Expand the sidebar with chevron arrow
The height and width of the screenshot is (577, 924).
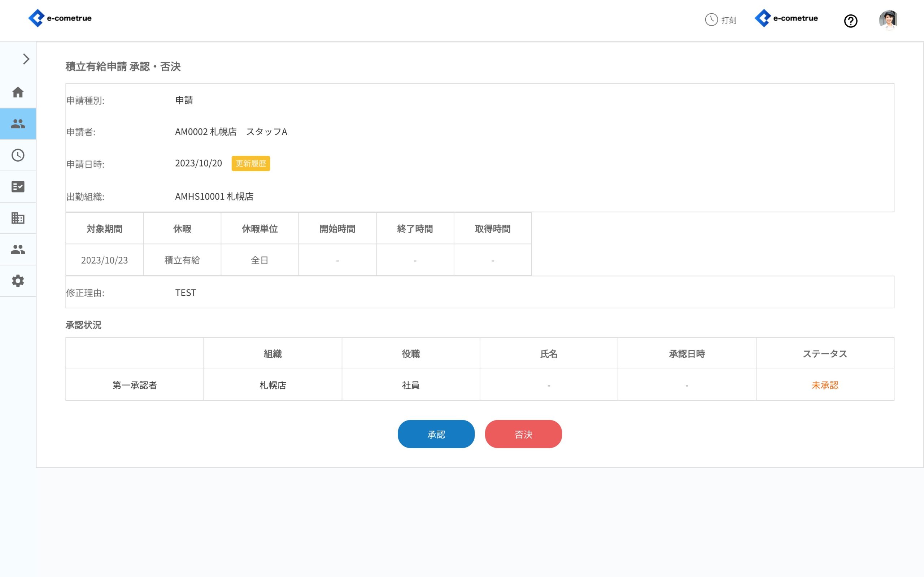pos(26,59)
